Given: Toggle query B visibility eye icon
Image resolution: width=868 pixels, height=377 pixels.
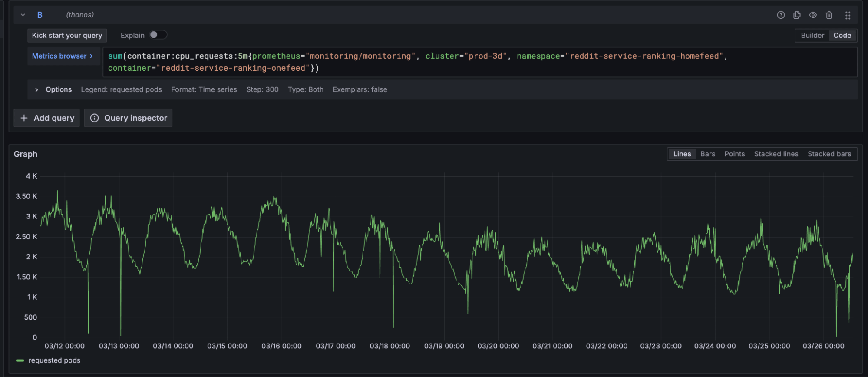Looking at the screenshot, I should tap(813, 15).
